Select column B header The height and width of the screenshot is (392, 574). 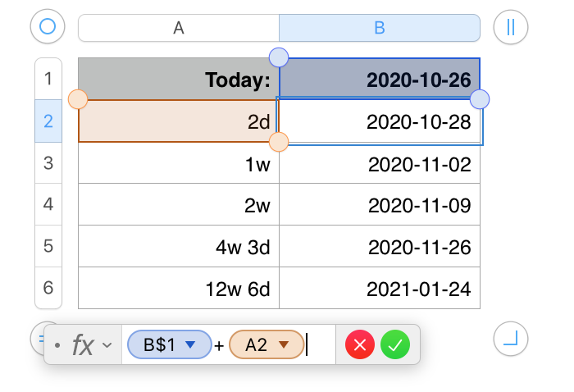pos(380,28)
